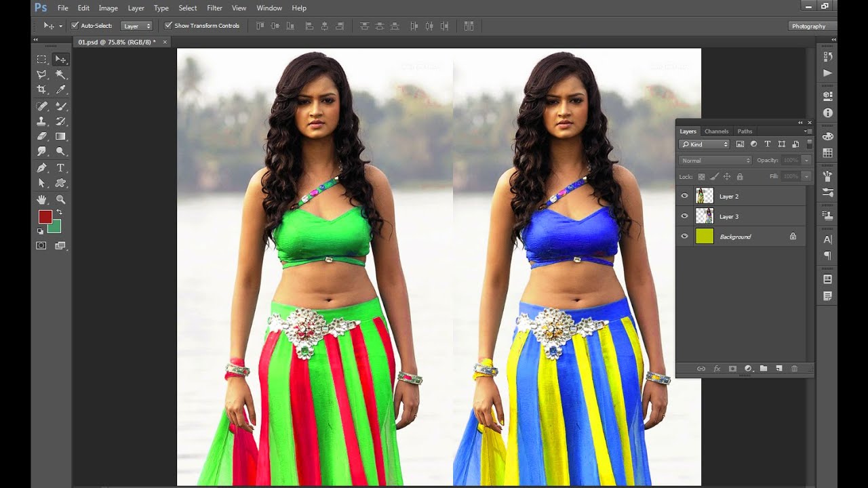Add a layer style with fx icon

(x=717, y=369)
